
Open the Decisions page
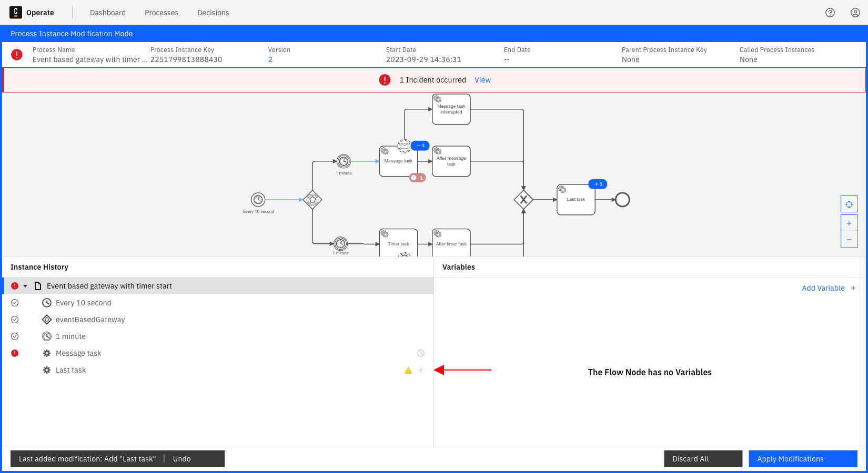coord(213,13)
